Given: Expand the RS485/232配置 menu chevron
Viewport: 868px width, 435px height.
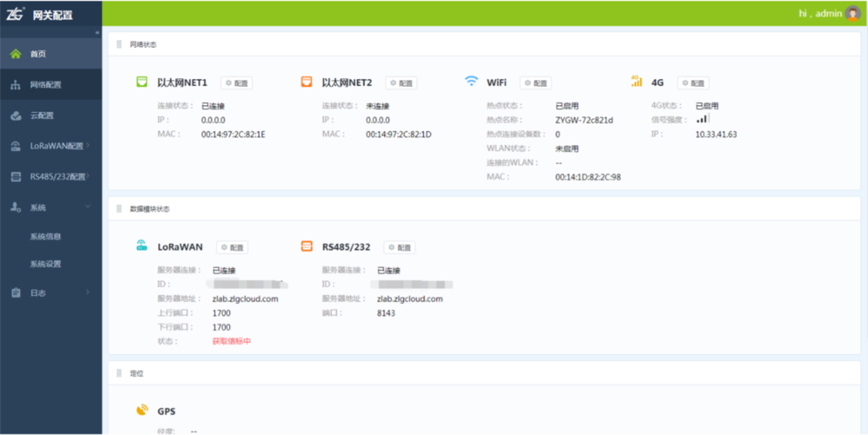Looking at the screenshot, I should pos(88,176).
